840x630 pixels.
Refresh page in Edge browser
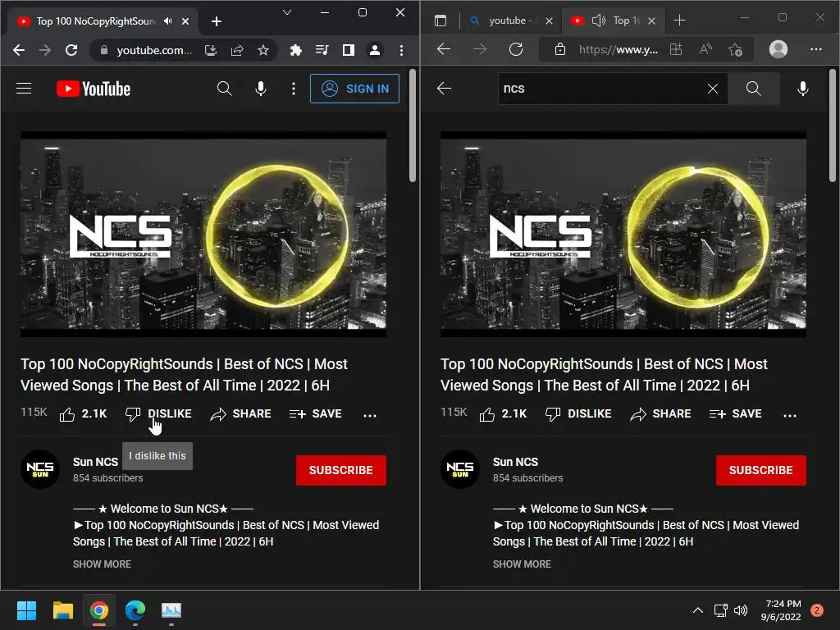point(516,49)
